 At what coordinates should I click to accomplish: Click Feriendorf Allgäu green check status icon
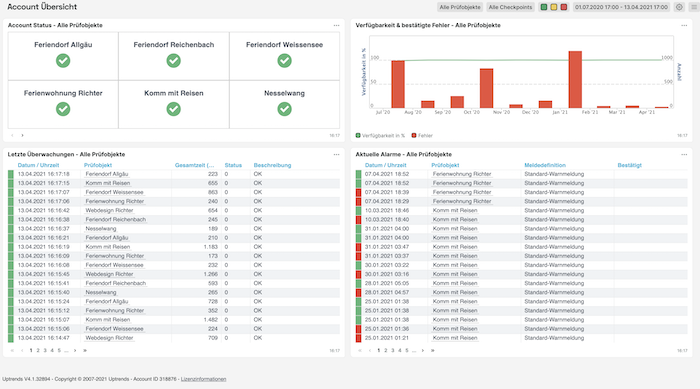click(x=63, y=60)
